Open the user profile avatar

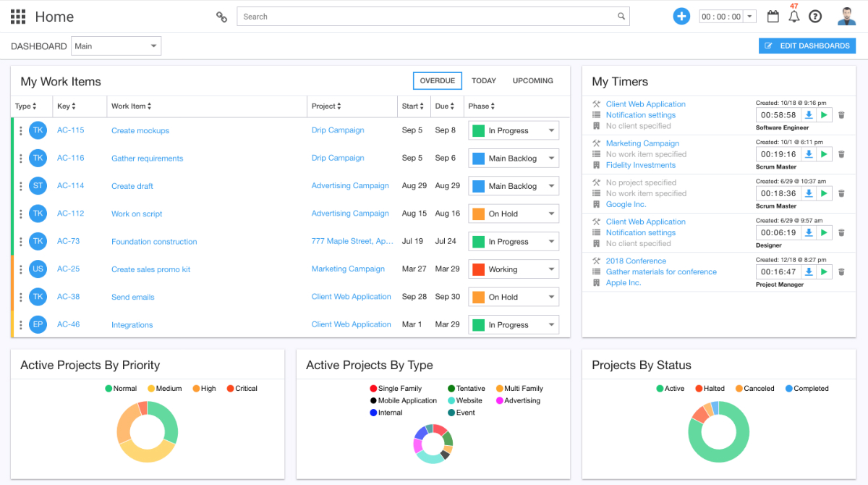pos(846,16)
